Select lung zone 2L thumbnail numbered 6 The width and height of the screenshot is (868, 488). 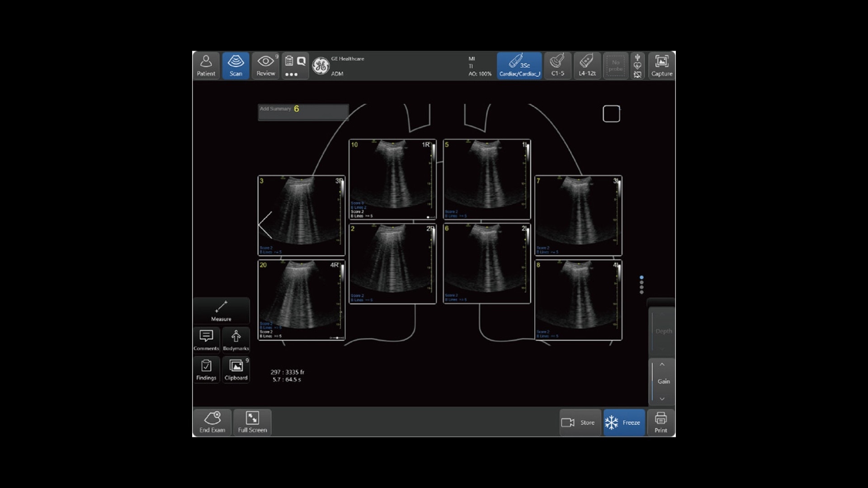[487, 263]
